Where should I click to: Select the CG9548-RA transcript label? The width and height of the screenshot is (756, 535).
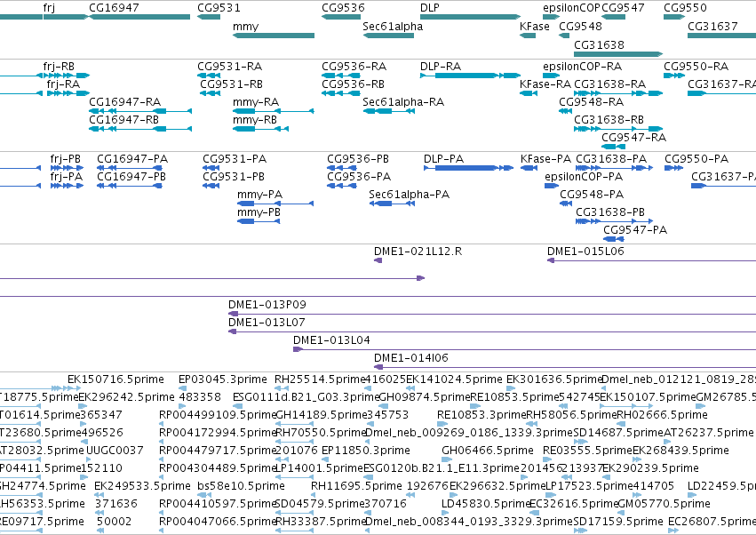click(591, 102)
